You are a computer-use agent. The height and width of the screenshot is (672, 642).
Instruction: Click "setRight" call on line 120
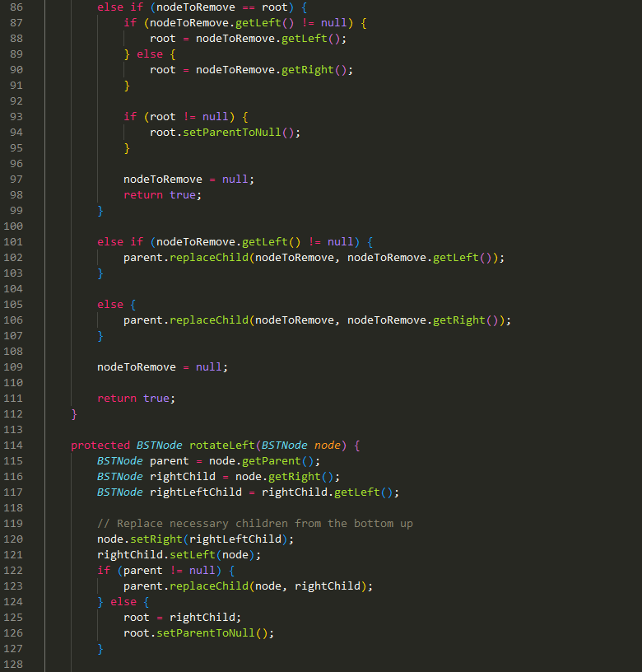pos(156,539)
